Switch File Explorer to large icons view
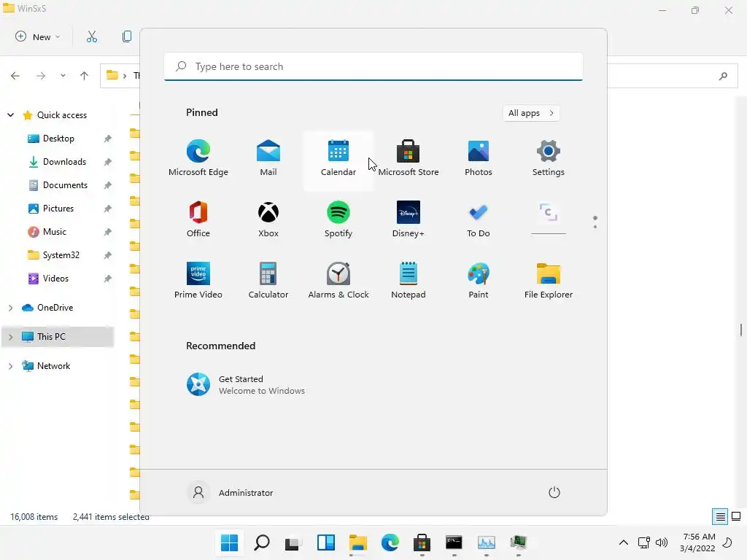Viewport: 747px width, 560px height. (736, 517)
